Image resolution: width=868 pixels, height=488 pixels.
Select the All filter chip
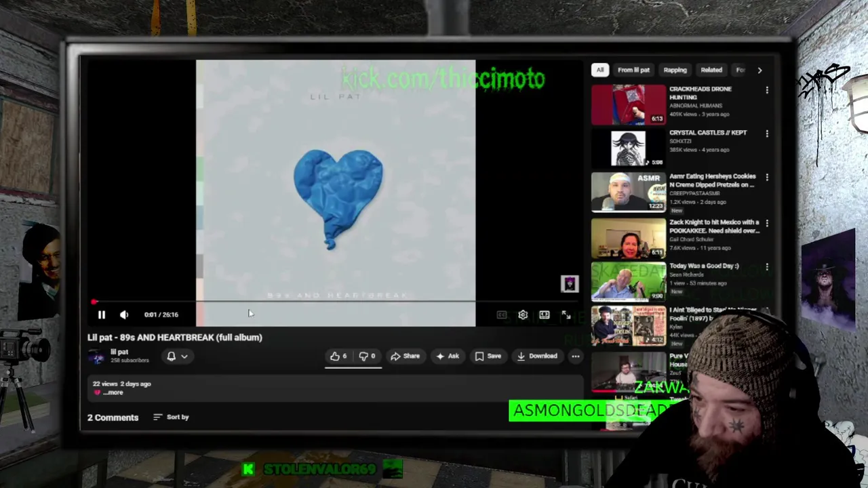600,70
